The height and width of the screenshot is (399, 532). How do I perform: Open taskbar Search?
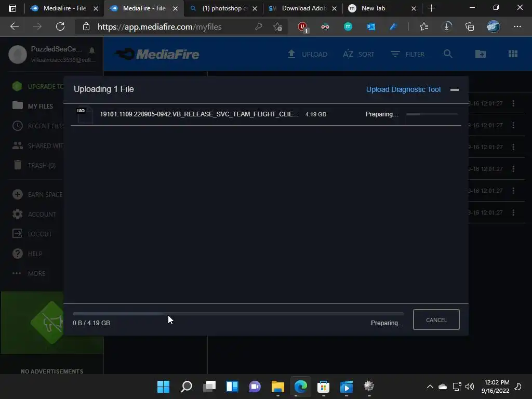click(x=187, y=386)
